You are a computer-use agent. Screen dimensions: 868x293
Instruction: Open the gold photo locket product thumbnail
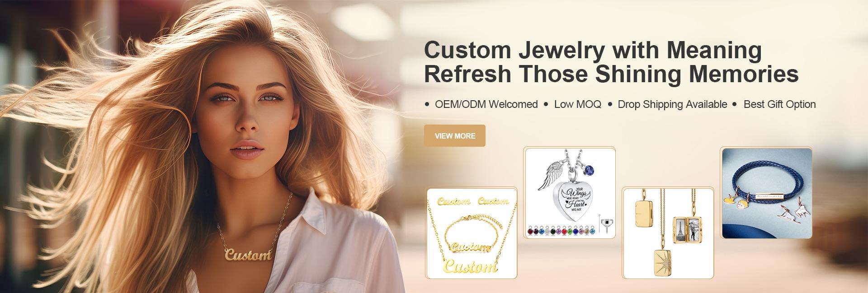(x=668, y=233)
